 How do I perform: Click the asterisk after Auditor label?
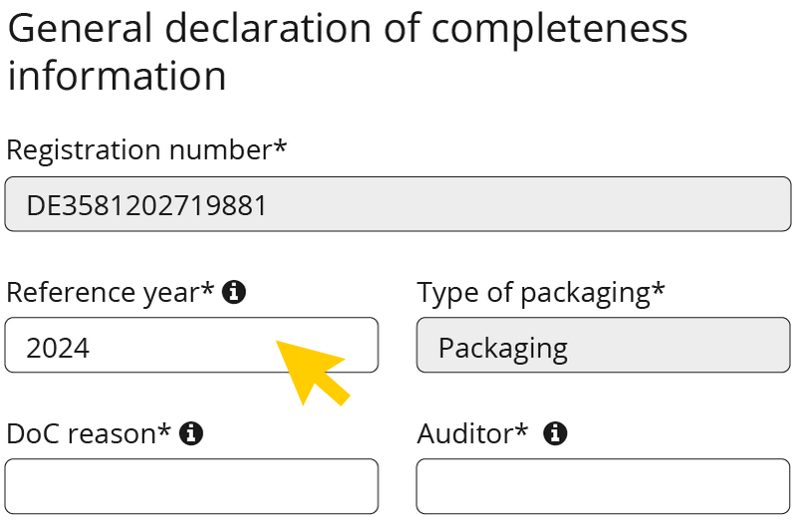click(x=522, y=429)
